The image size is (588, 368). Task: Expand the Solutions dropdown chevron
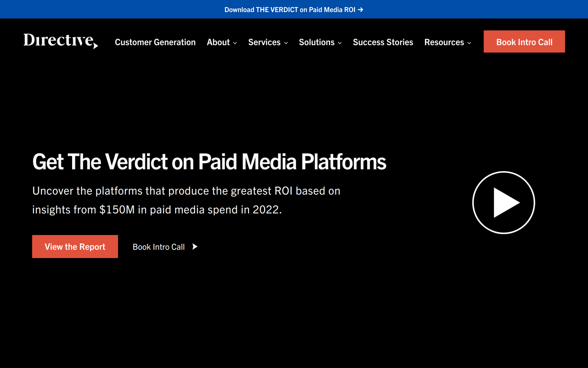[340, 43]
